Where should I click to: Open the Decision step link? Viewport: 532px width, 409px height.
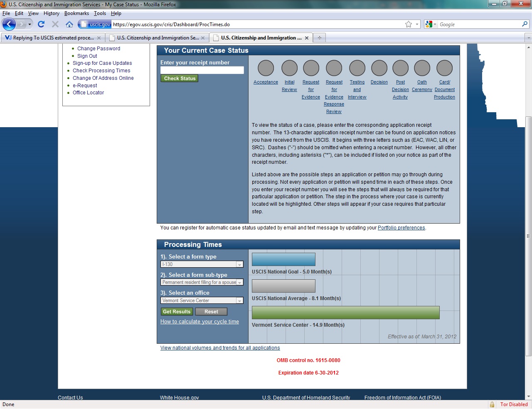coord(379,82)
